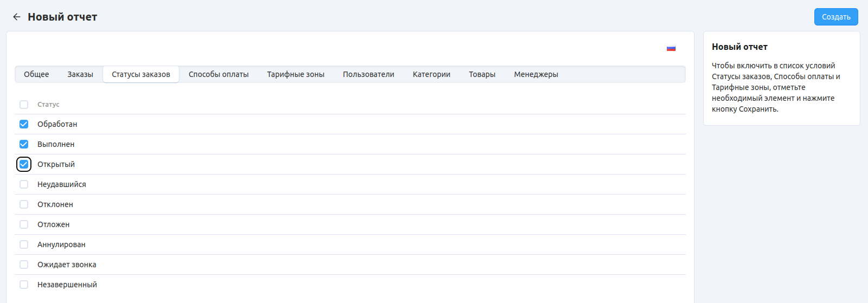
Task: Go to the Тарифные зоны tab
Action: tap(295, 74)
